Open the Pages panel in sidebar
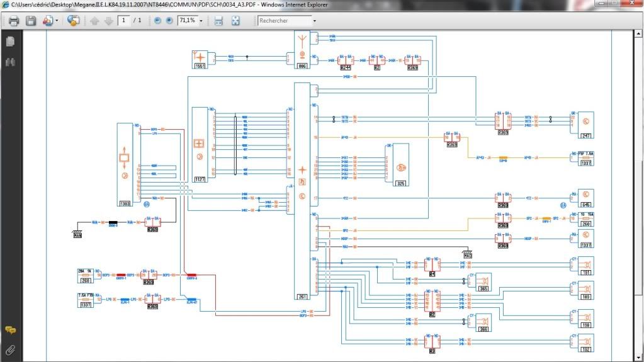This screenshot has height=362, width=644. 10,42
